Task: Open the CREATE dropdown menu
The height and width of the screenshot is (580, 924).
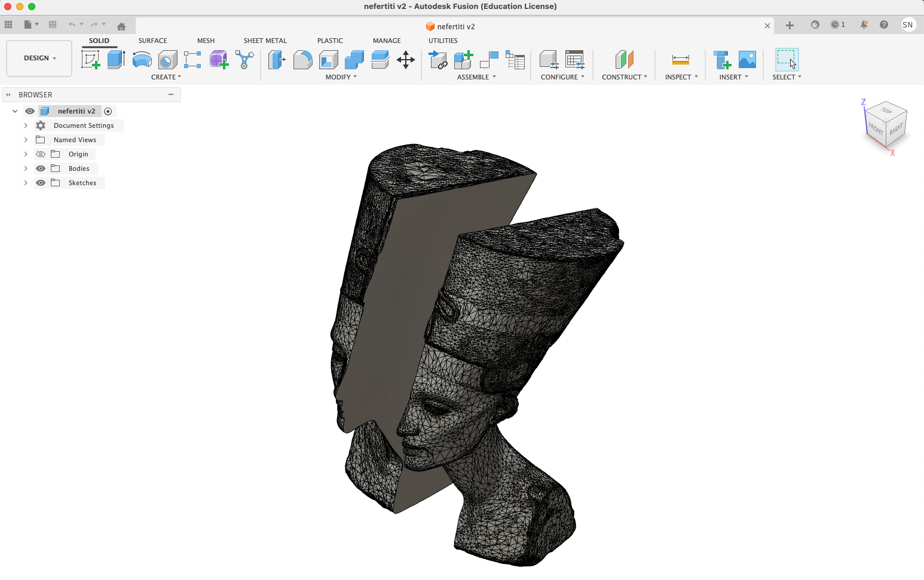Action: (166, 76)
